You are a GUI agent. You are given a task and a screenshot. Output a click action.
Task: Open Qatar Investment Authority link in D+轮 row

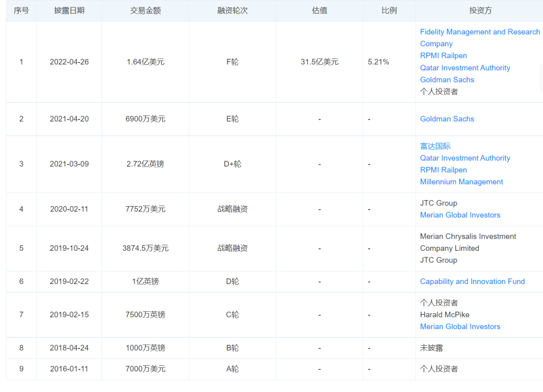[465, 158]
